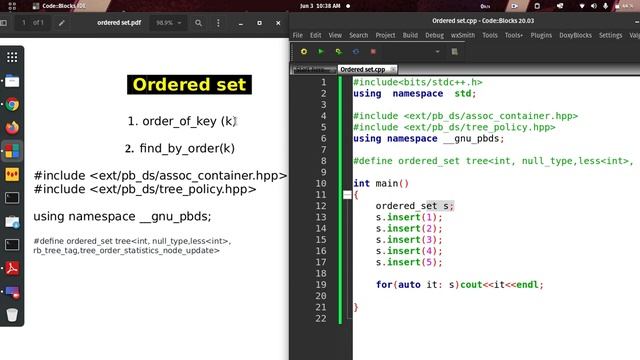640x360 pixels.
Task: Open the Build menu
Action: tap(410, 36)
